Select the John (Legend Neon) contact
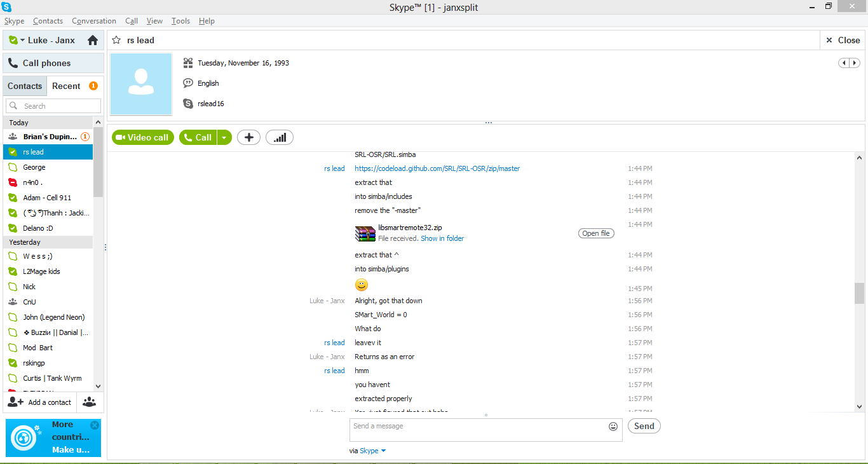 click(48, 317)
